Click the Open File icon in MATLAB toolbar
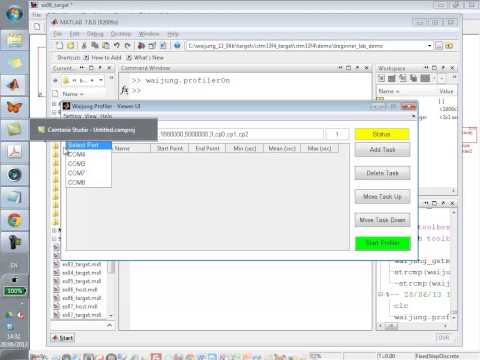Screen dimensions: 480x360 [71, 45]
